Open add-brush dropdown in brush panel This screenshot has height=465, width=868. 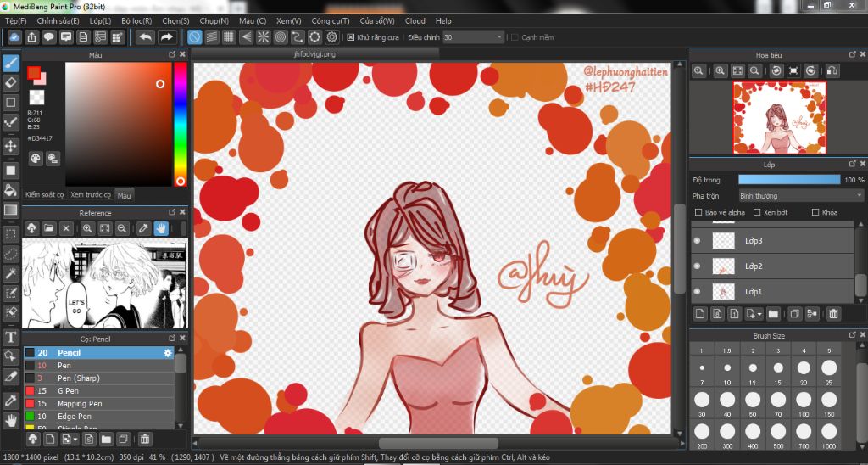[x=75, y=440]
